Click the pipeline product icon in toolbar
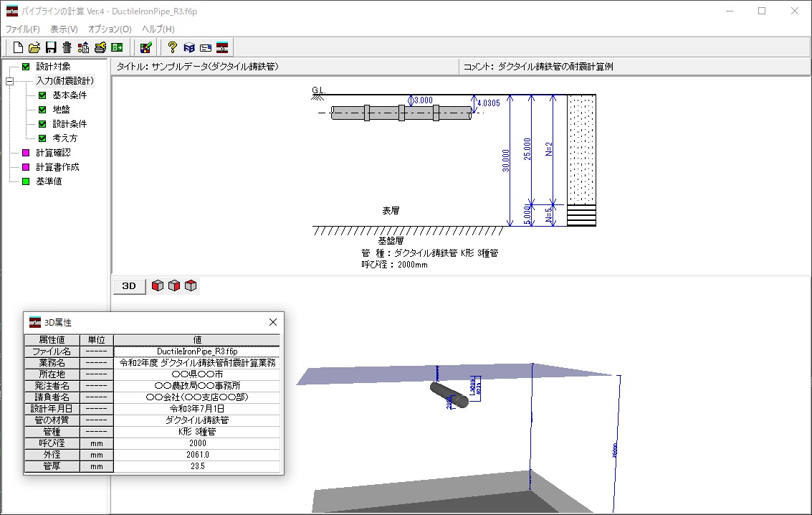Viewport: 812px width, 515px height. coord(222,47)
